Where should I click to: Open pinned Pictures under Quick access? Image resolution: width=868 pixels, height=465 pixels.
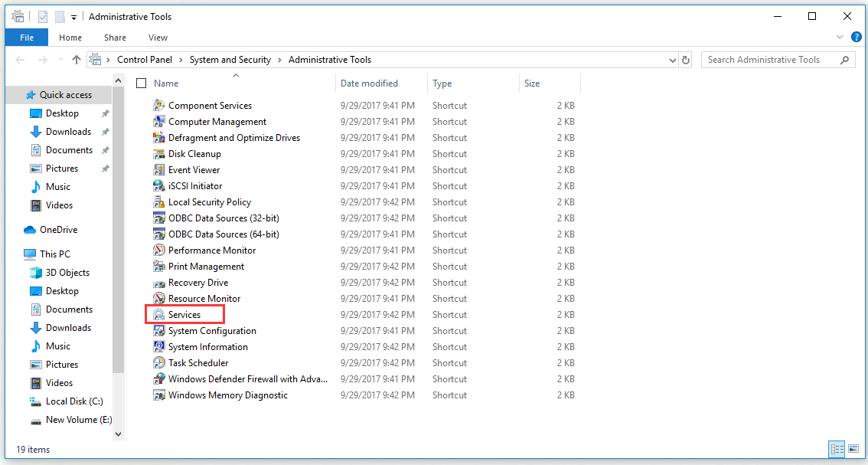point(62,169)
